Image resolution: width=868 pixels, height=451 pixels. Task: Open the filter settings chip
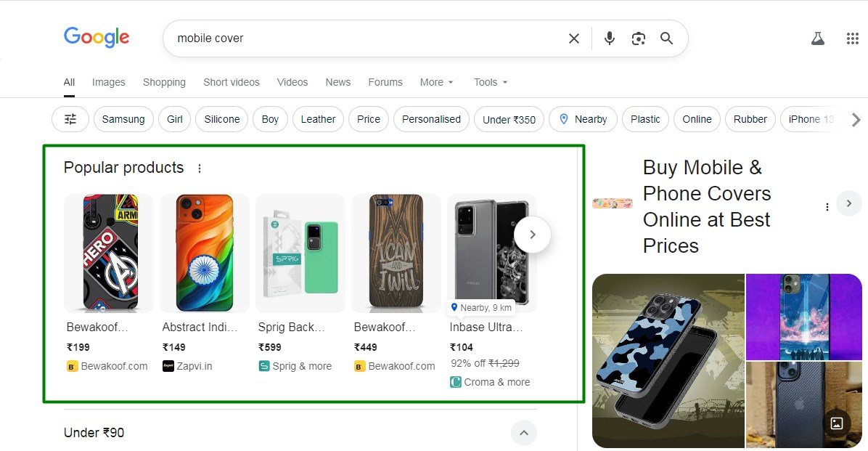click(x=70, y=119)
